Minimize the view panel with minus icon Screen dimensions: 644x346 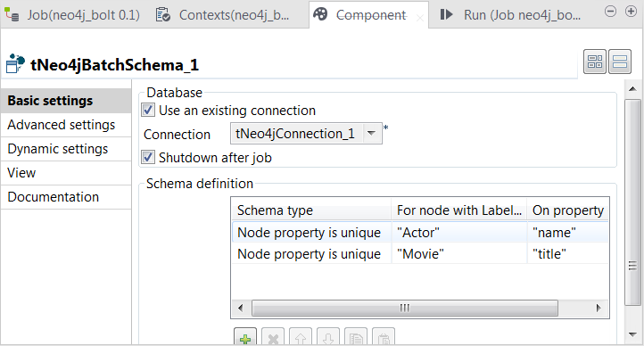click(610, 11)
